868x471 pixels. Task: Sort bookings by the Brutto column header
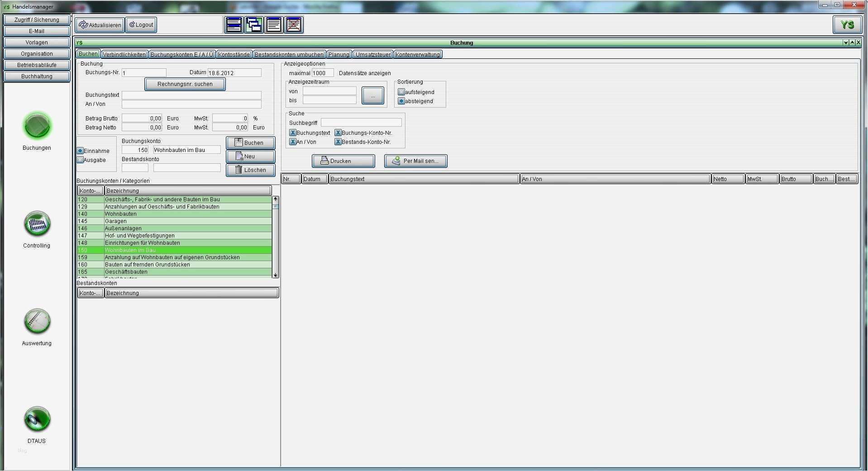click(796, 179)
